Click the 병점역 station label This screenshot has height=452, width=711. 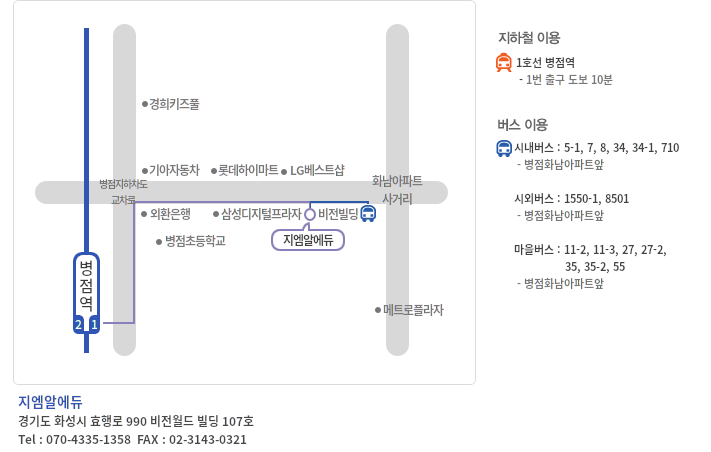tap(86, 285)
